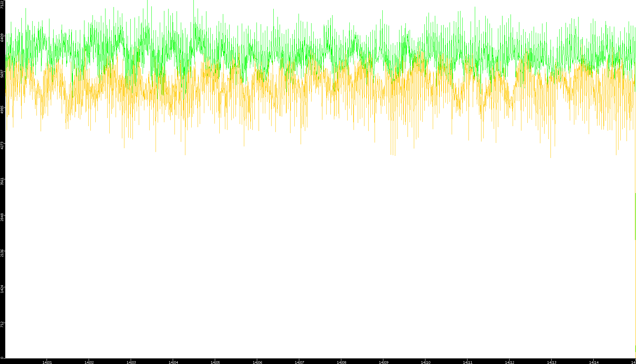636x364 pixels.
Task: Click the 4273 vertical axis label
Action: [2, 145]
